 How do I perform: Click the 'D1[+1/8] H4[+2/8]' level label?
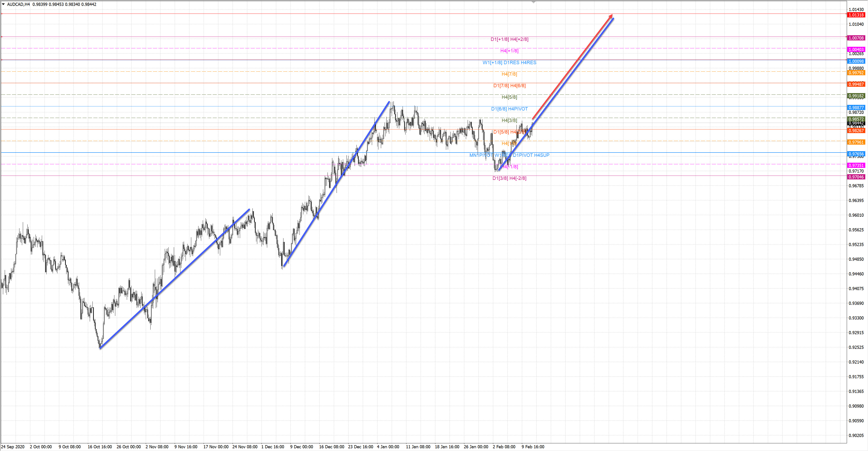pyautogui.click(x=509, y=39)
